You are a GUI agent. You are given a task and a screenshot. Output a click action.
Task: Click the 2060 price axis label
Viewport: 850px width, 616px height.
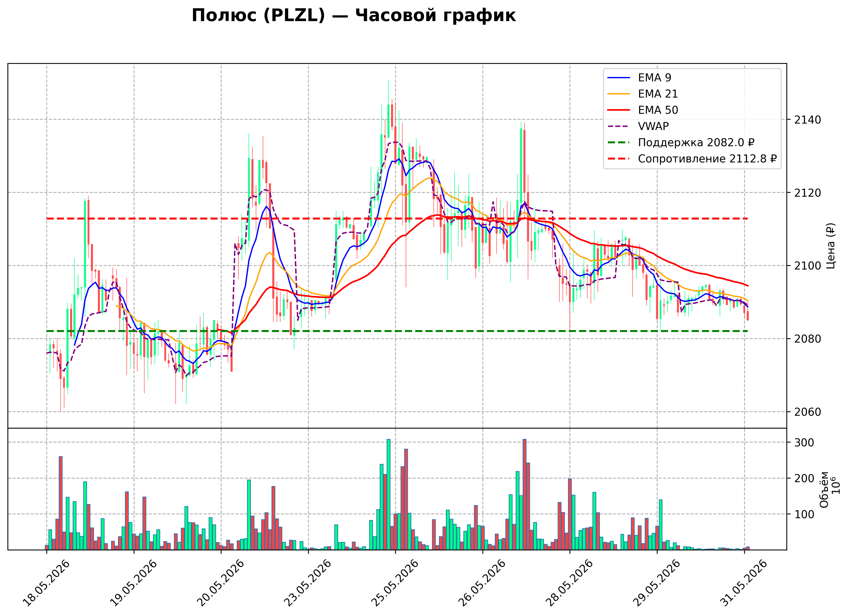tap(807, 412)
